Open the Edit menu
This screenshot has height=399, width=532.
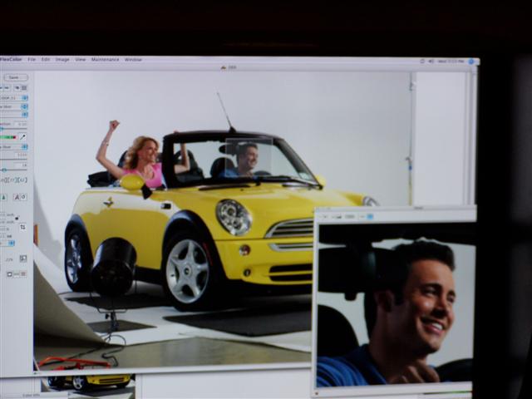[x=46, y=60]
